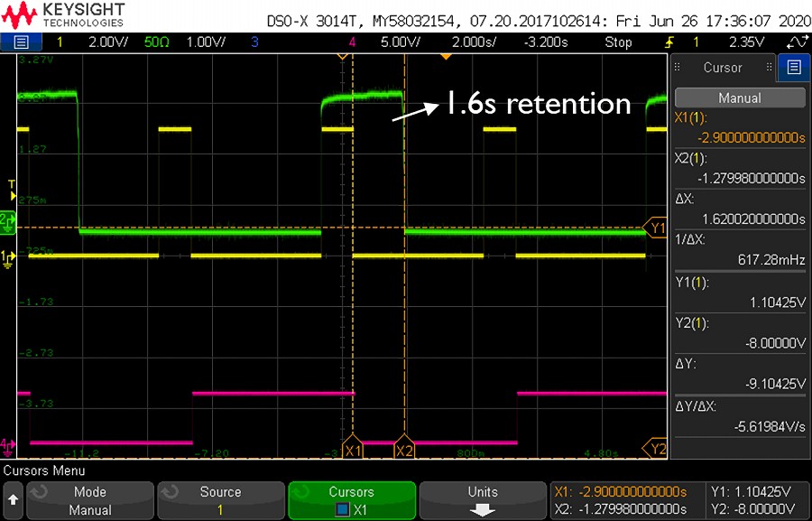Open the main menu icon at top-left
The image size is (812, 521).
[x=21, y=42]
